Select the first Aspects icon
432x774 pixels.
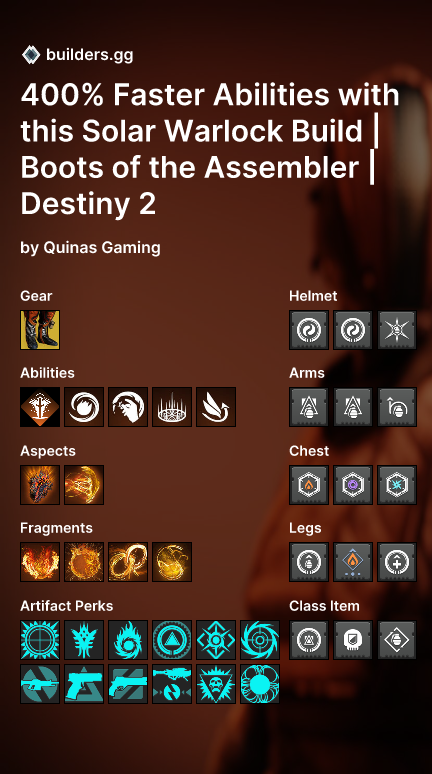[40, 485]
